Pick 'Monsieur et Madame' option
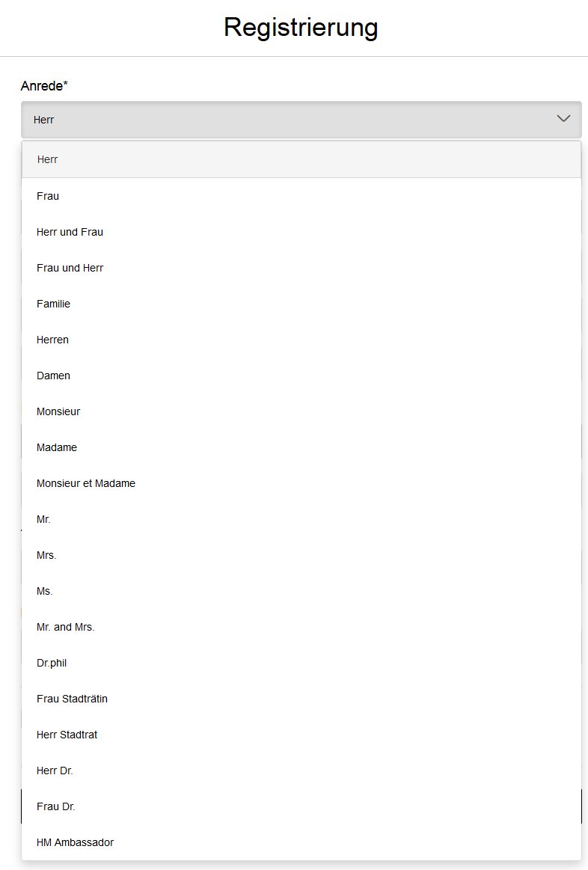 (301, 483)
